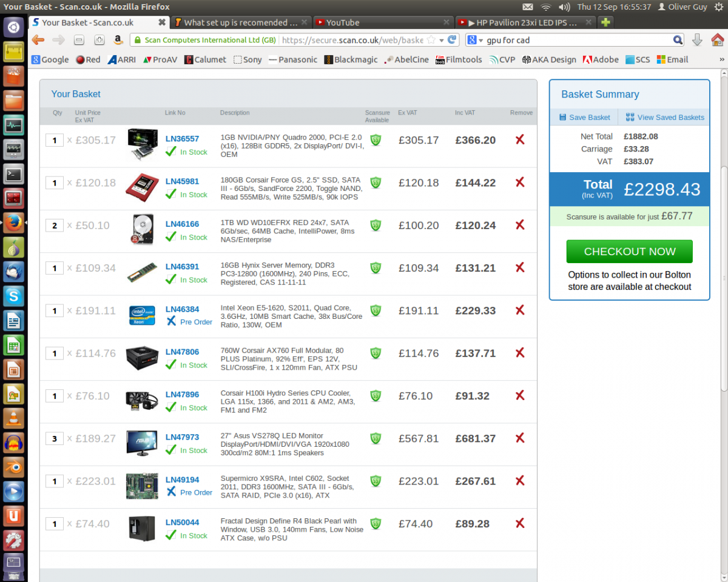Open the Files folder in the launcher
Viewport: 728px width, 582px height.
click(x=14, y=101)
